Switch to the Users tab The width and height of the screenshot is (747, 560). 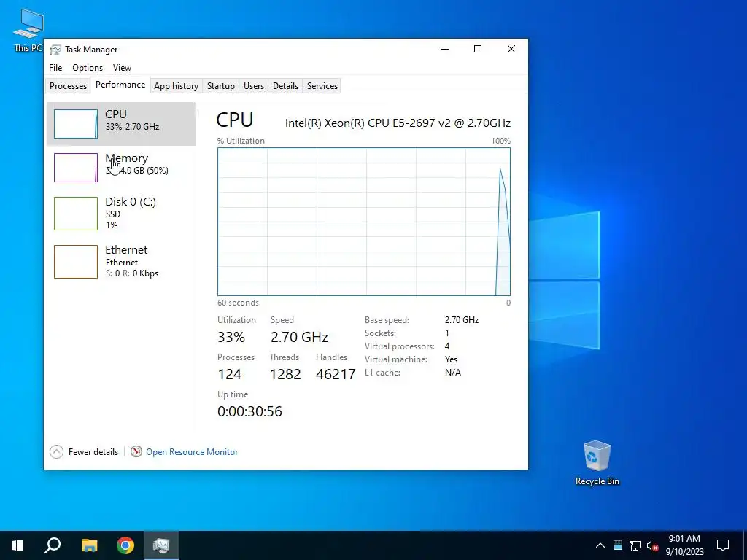click(x=253, y=86)
